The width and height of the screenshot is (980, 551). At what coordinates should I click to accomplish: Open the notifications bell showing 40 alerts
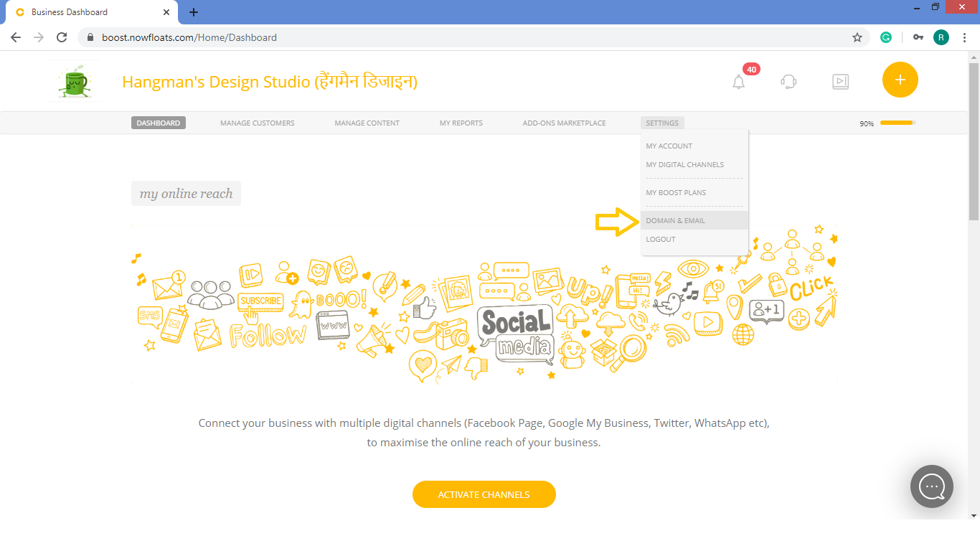click(740, 81)
